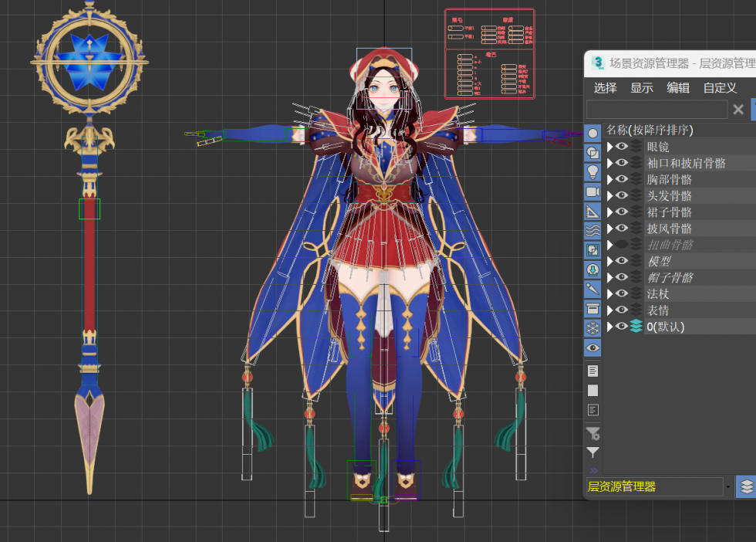Toggle the Display Lights bulb icon

pyautogui.click(x=592, y=172)
